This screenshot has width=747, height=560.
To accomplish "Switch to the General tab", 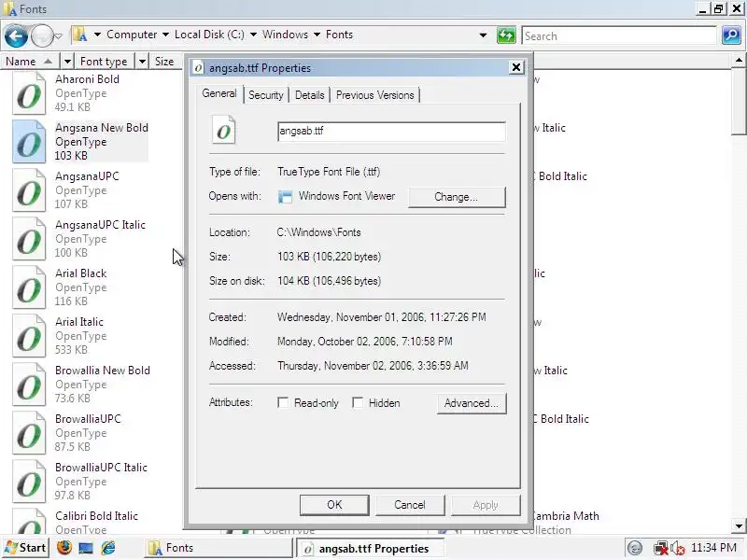I will pos(219,93).
